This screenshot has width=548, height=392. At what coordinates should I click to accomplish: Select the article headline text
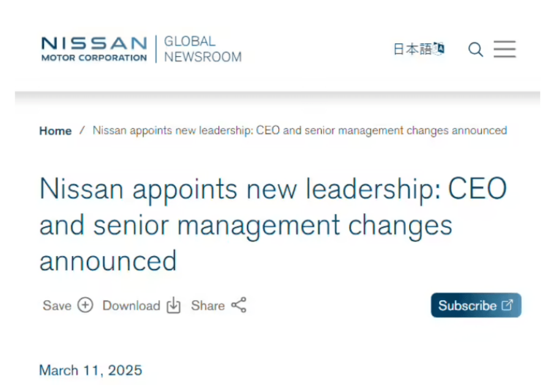[273, 224]
